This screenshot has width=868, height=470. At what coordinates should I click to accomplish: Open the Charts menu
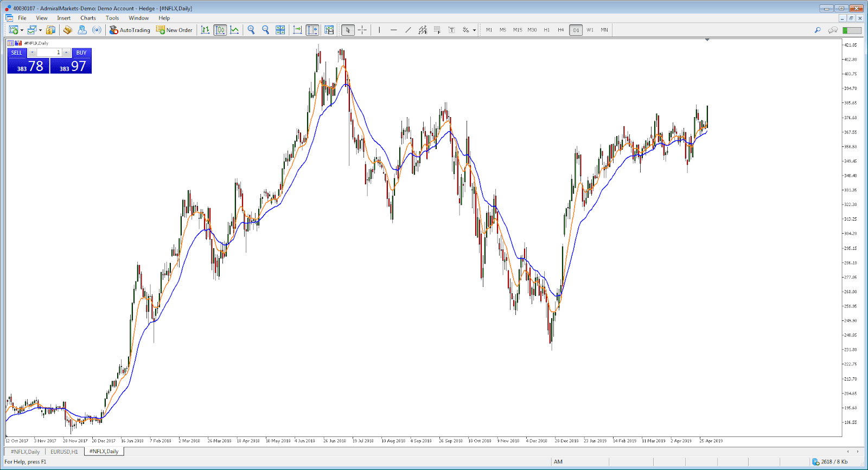coord(88,18)
